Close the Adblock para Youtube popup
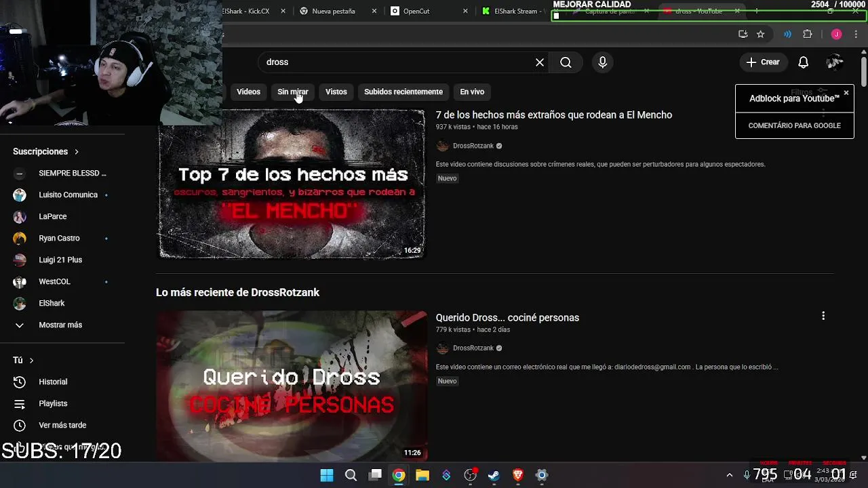The height and width of the screenshot is (488, 868). pyautogui.click(x=846, y=93)
